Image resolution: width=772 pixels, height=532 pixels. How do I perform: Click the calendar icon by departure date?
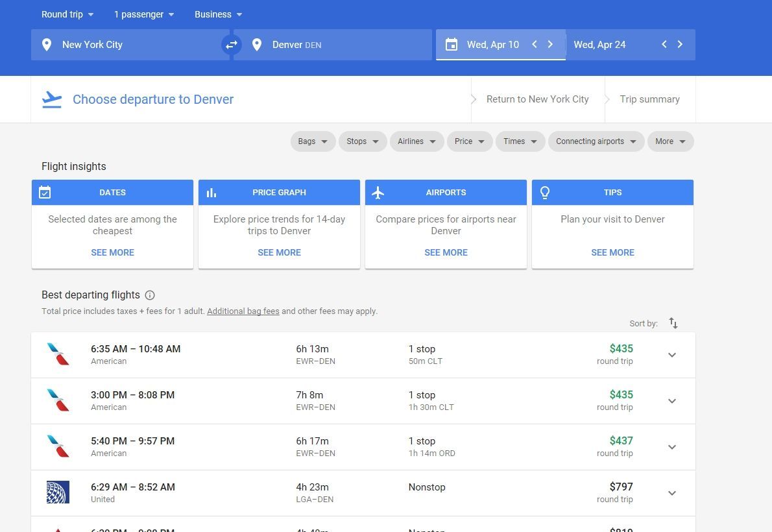coord(451,45)
